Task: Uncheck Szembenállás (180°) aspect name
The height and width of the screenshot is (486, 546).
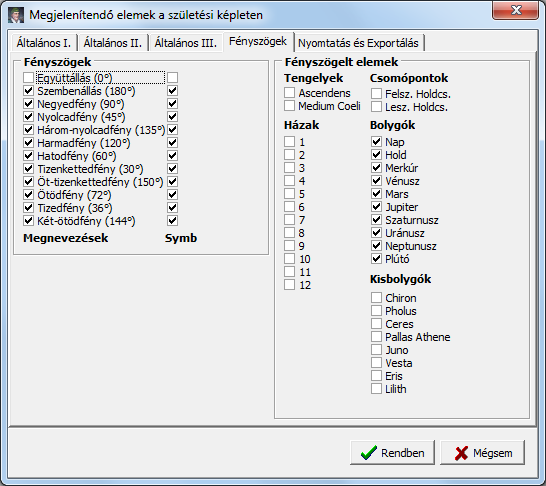Action: pos(29,91)
